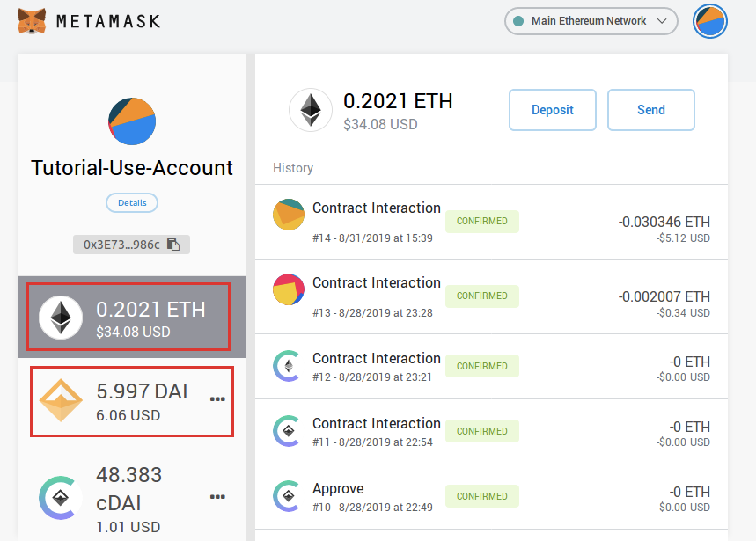Select the 48.383 cDAI token
This screenshot has width=756, height=541.
(x=132, y=498)
